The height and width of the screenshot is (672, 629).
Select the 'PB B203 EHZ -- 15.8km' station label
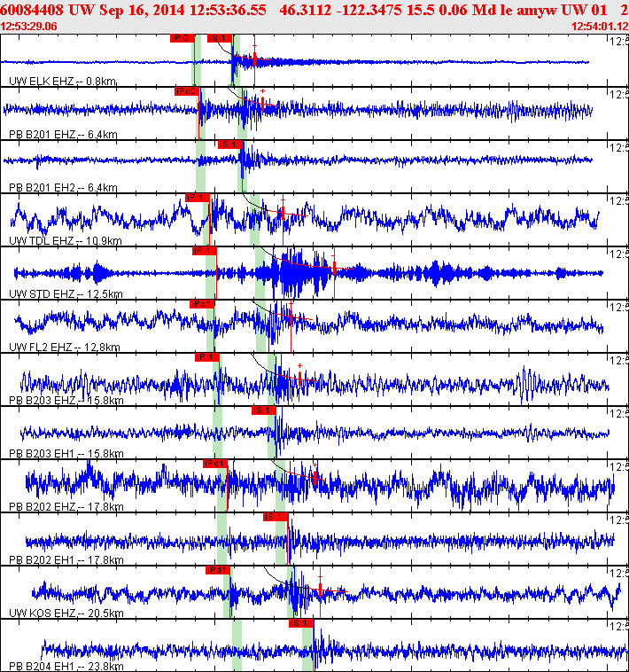coord(66,400)
